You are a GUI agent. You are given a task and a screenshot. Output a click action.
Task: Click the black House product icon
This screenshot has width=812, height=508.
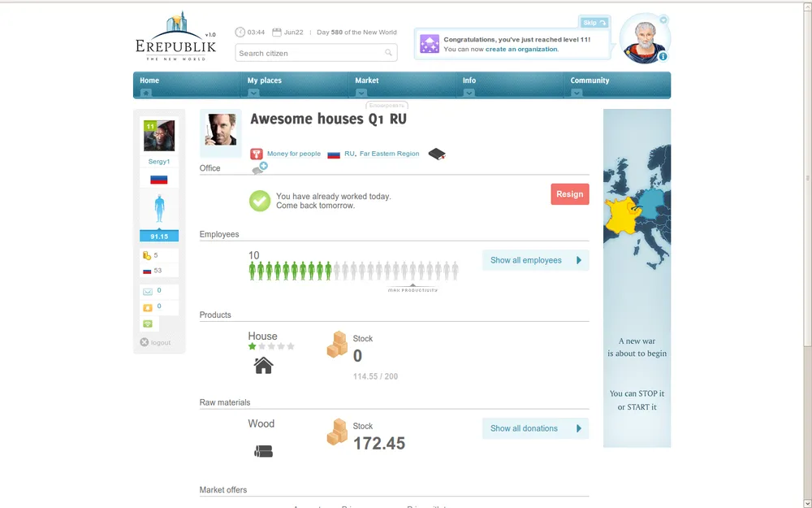[x=264, y=366]
